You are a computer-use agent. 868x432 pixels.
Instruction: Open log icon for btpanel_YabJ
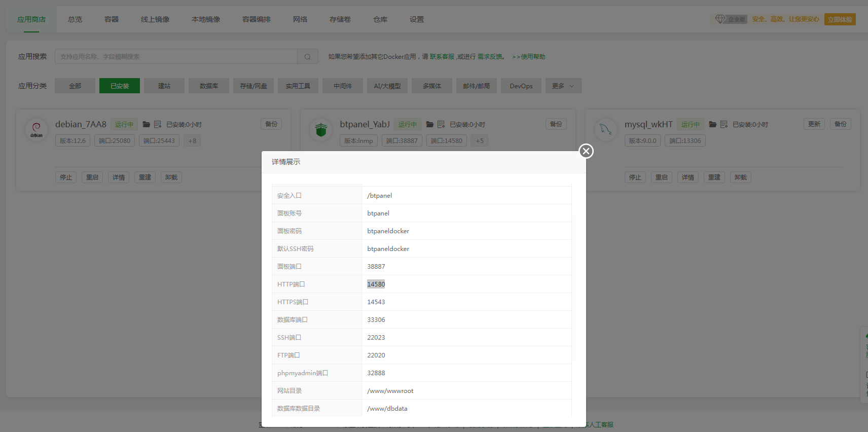441,124
